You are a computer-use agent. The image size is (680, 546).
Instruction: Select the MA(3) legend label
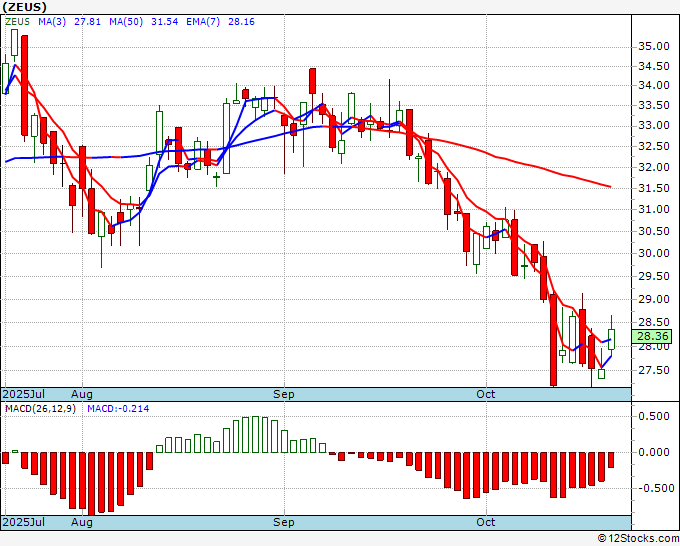coord(52,22)
